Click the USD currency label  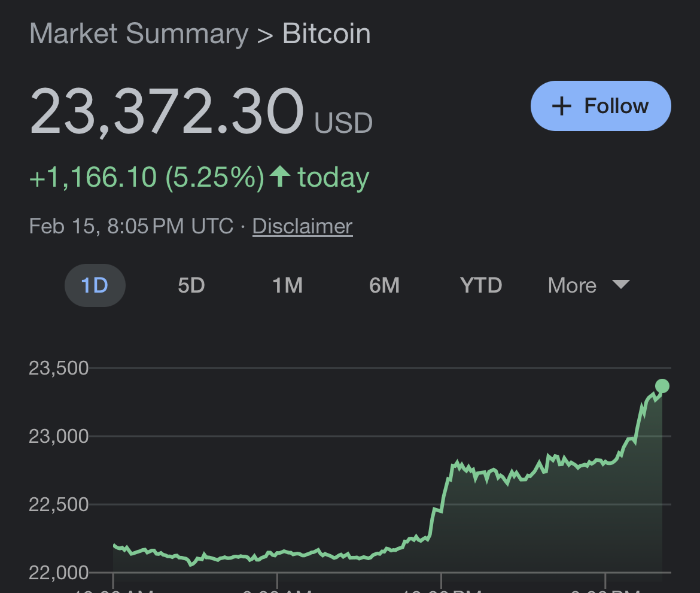[343, 123]
